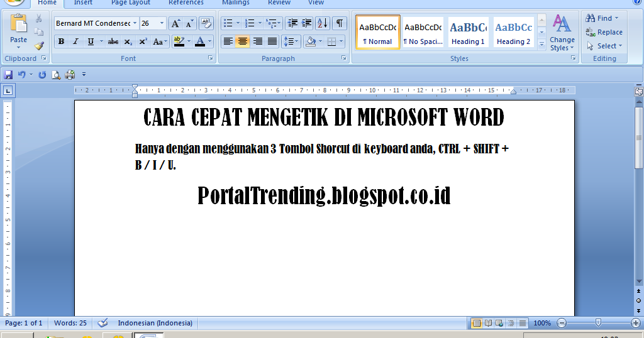Apply subscript formatting
644x338 pixels.
(128, 42)
